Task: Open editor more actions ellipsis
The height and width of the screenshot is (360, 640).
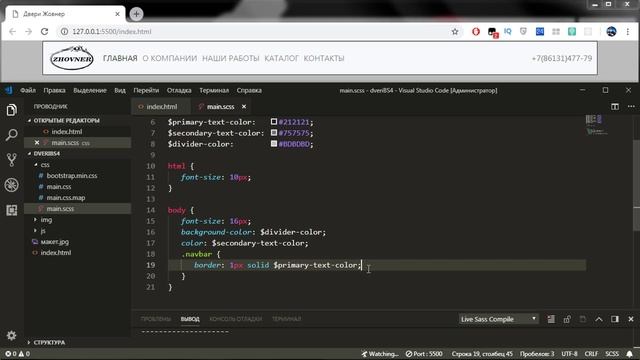Action: [x=631, y=107]
